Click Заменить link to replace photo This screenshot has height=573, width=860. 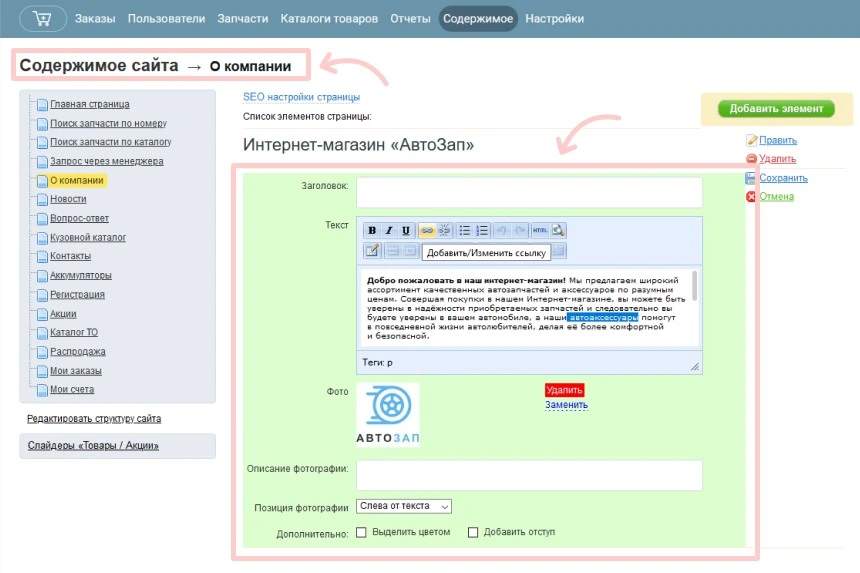[566, 405]
